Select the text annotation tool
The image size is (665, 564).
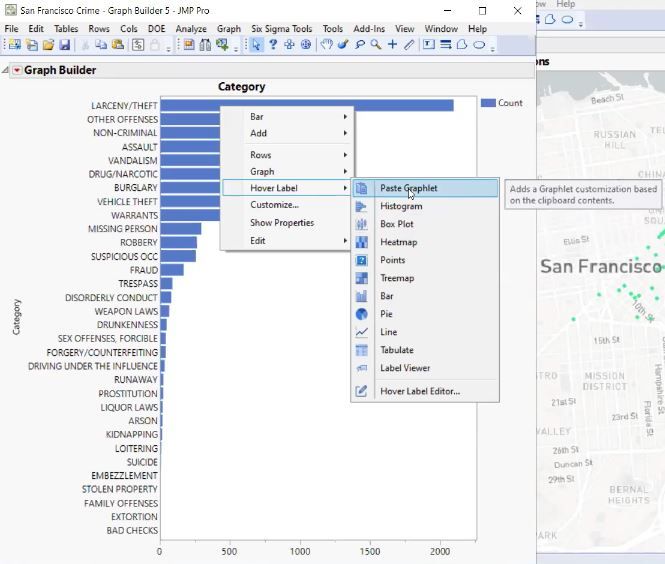[429, 45]
